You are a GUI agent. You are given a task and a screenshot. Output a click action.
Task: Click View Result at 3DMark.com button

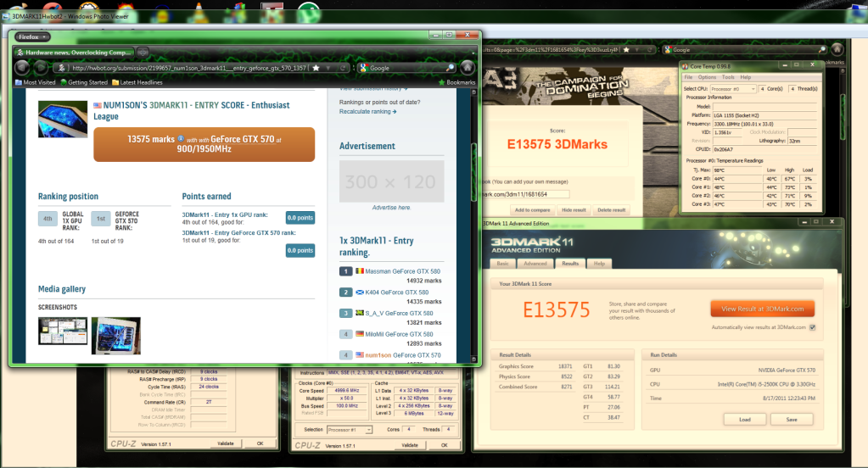[x=762, y=309]
